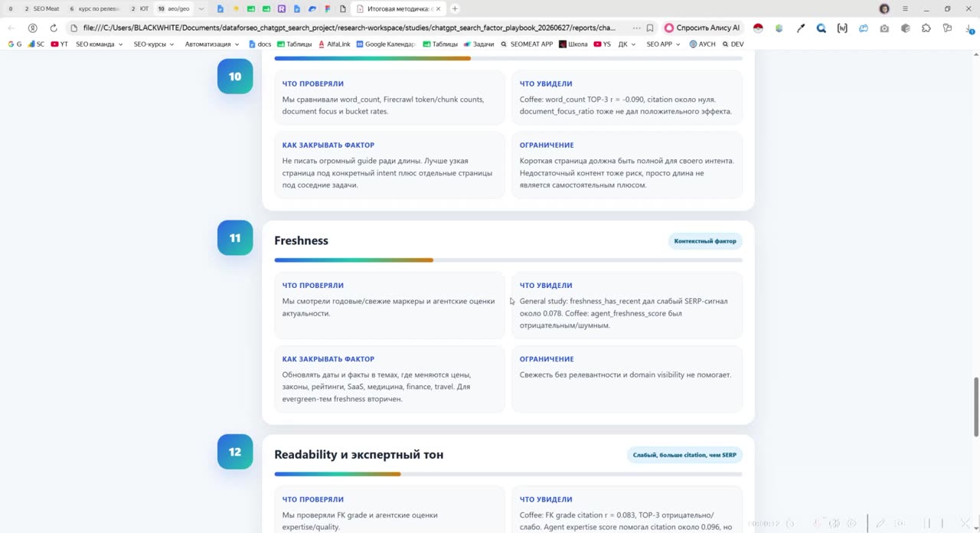Viewport: 980px width, 533px height.
Task: Click Readability и экспертный тон heading
Action: pyautogui.click(x=359, y=455)
